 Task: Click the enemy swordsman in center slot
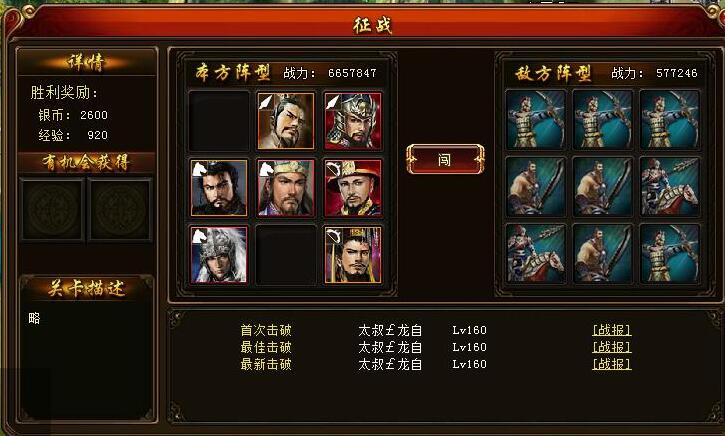602,186
